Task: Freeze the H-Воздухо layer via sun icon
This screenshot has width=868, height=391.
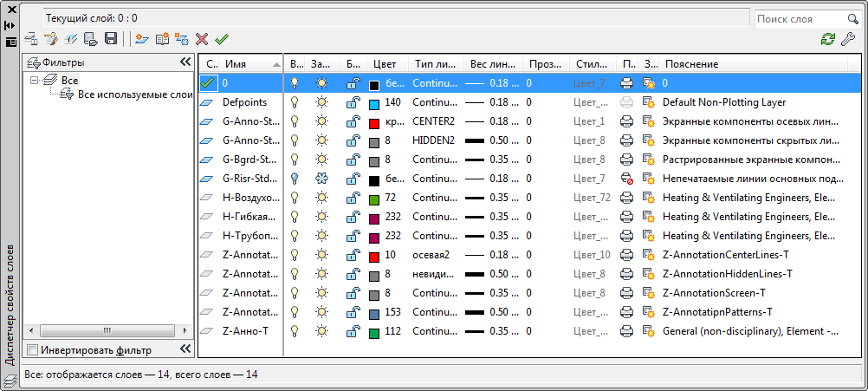Action: 321,198
